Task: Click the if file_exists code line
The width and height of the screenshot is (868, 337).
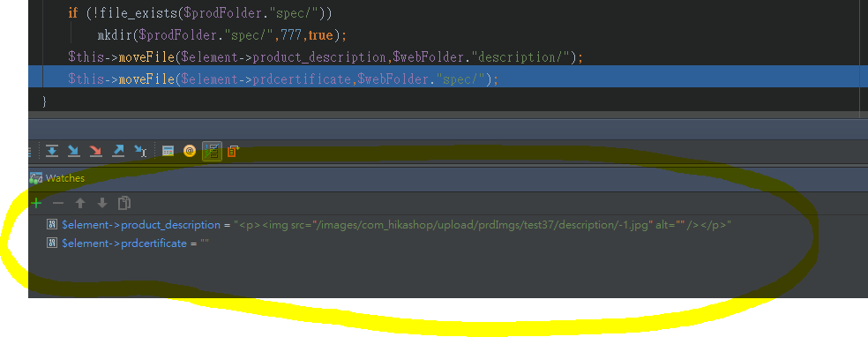Action: point(200,12)
